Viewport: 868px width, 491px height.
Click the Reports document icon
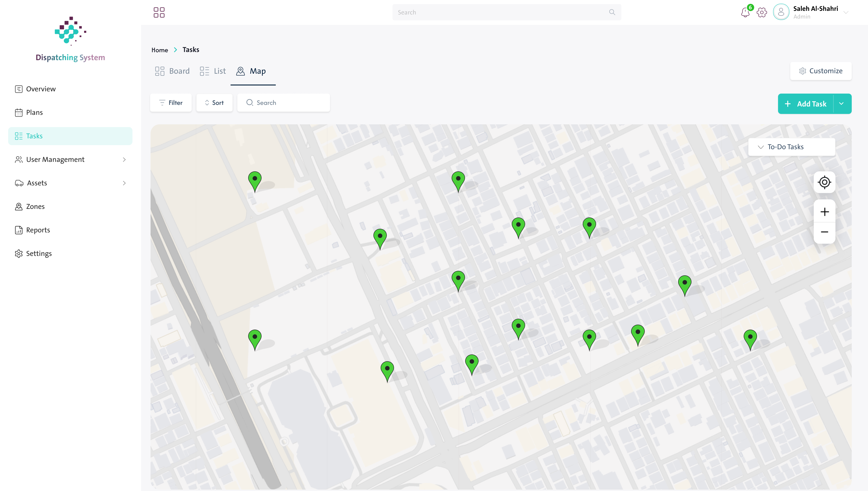[19, 230]
